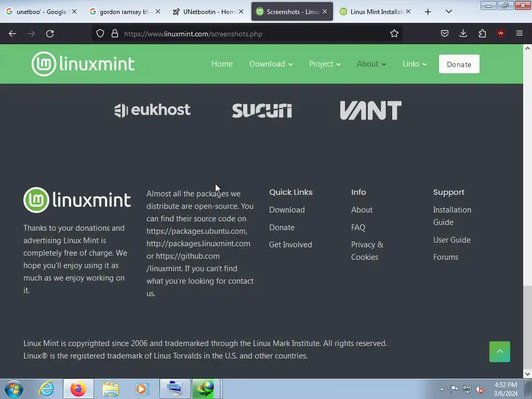Image resolution: width=532 pixels, height=399 pixels.
Task: Open the Forums support link
Action: point(445,257)
